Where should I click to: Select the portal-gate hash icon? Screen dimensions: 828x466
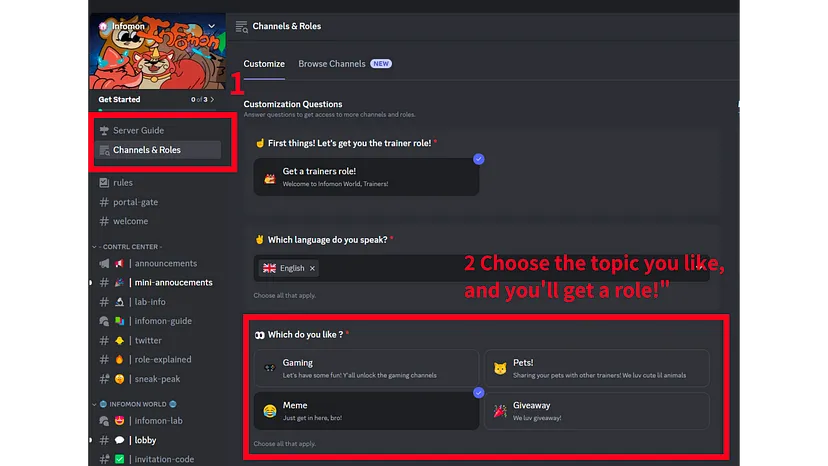(104, 202)
